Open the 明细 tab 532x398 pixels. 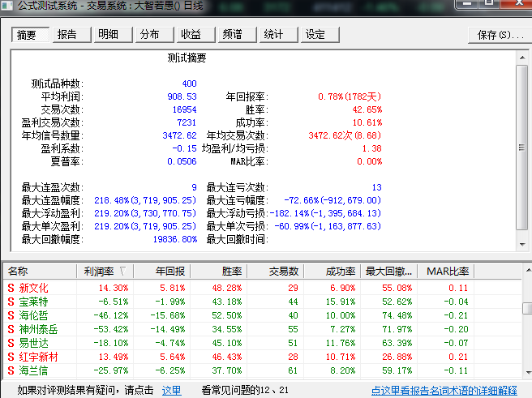(109, 35)
